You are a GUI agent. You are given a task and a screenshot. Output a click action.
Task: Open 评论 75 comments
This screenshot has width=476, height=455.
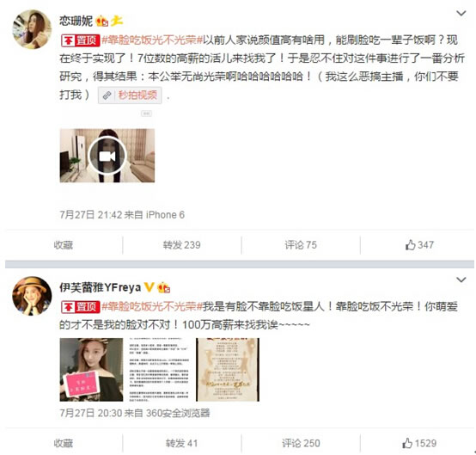pos(301,245)
